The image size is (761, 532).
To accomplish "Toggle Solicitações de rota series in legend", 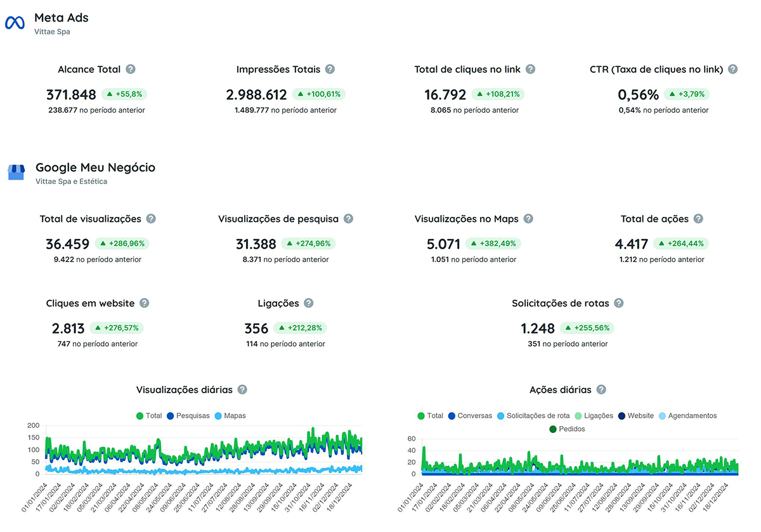I will pos(533,416).
